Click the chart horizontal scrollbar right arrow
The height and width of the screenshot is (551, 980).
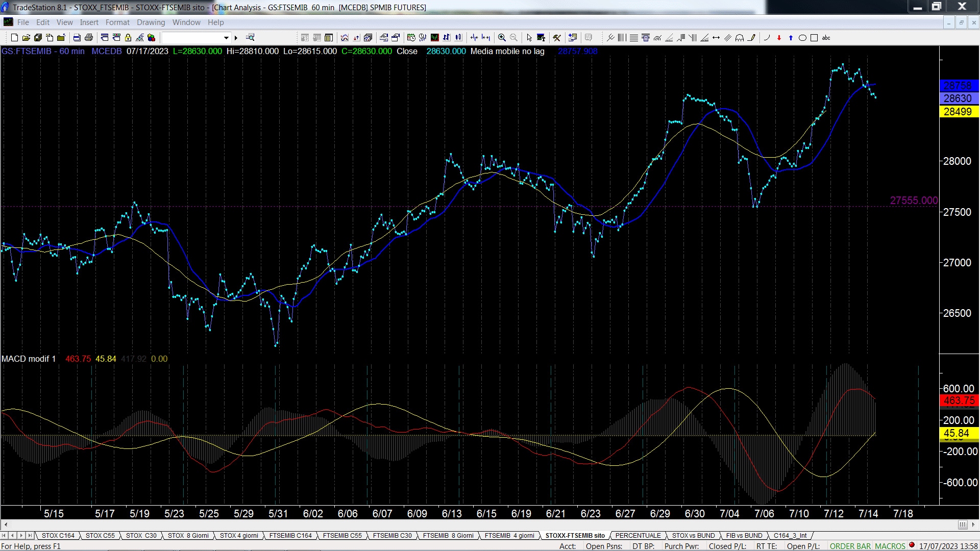click(973, 524)
